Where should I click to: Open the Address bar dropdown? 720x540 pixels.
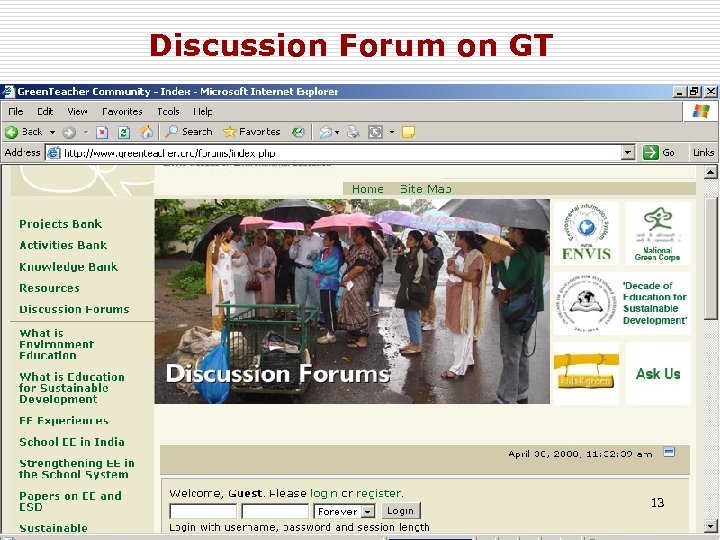coord(628,152)
